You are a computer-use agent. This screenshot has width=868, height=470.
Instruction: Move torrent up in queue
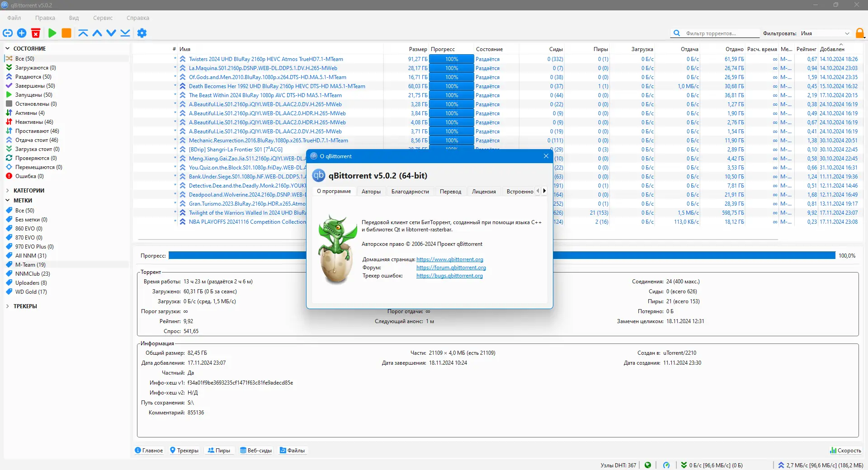coord(97,33)
